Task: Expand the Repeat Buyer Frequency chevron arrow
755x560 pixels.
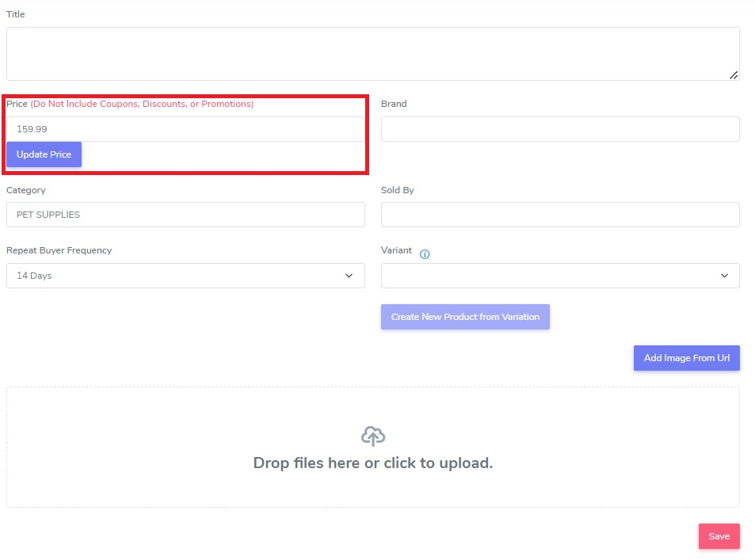Action: (349, 276)
